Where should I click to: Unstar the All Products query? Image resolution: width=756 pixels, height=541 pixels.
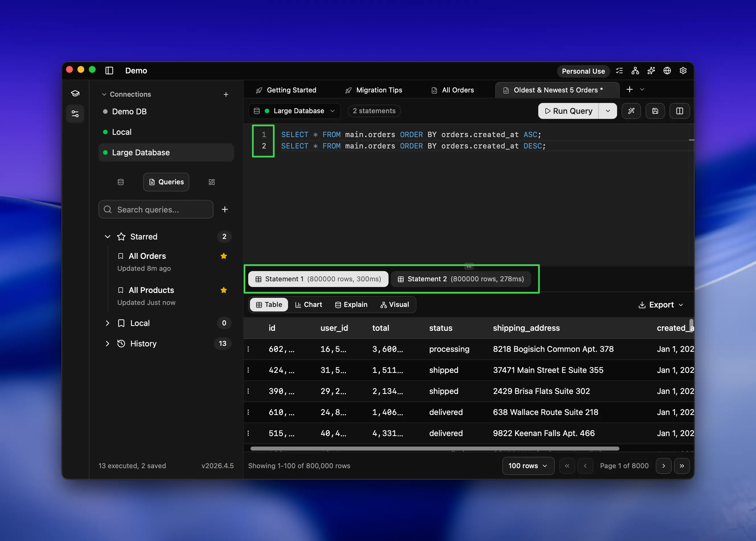pyautogui.click(x=224, y=290)
